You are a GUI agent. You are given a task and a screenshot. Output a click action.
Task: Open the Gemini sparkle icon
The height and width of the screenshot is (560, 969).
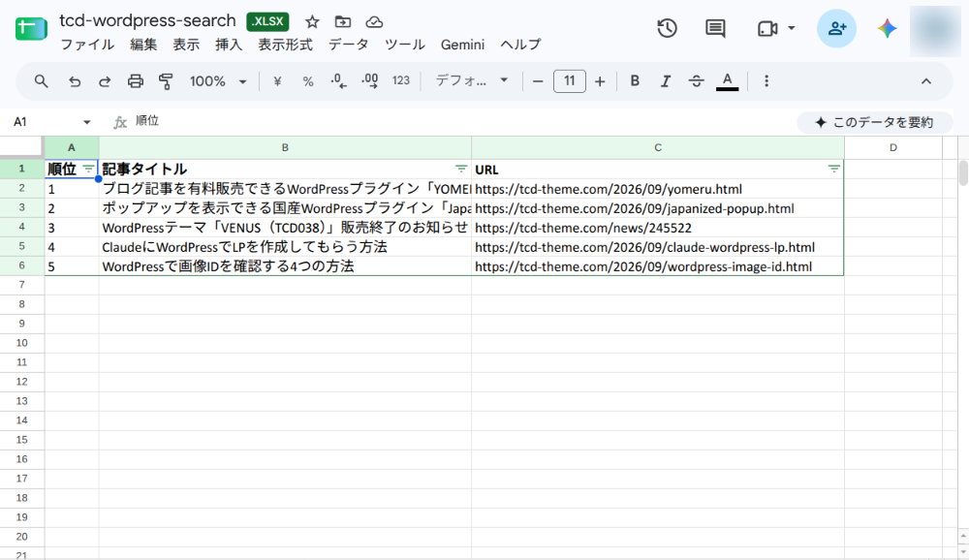click(887, 28)
